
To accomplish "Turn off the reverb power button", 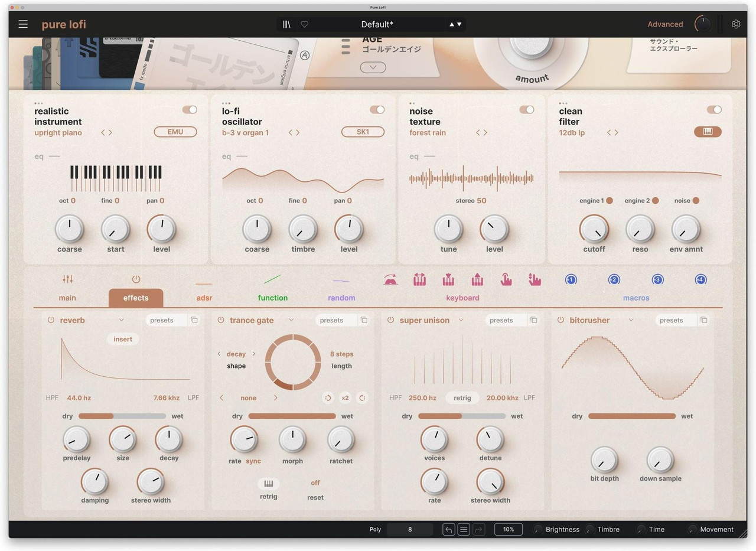I will tap(51, 320).
